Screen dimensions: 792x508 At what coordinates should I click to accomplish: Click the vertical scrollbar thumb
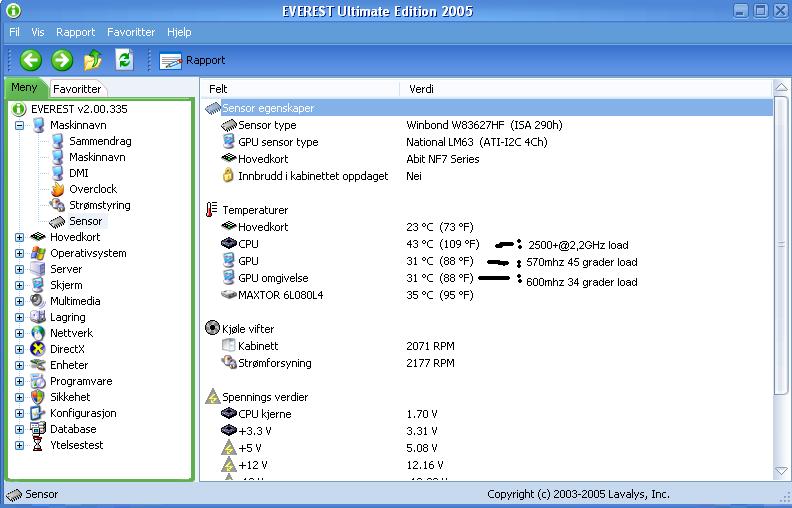[x=781, y=245]
